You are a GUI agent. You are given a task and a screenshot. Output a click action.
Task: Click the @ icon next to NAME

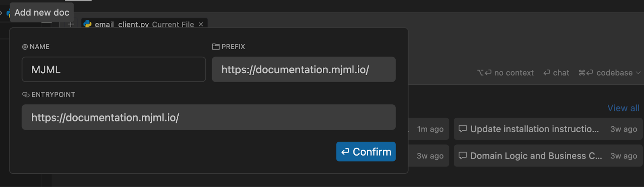tap(25, 47)
